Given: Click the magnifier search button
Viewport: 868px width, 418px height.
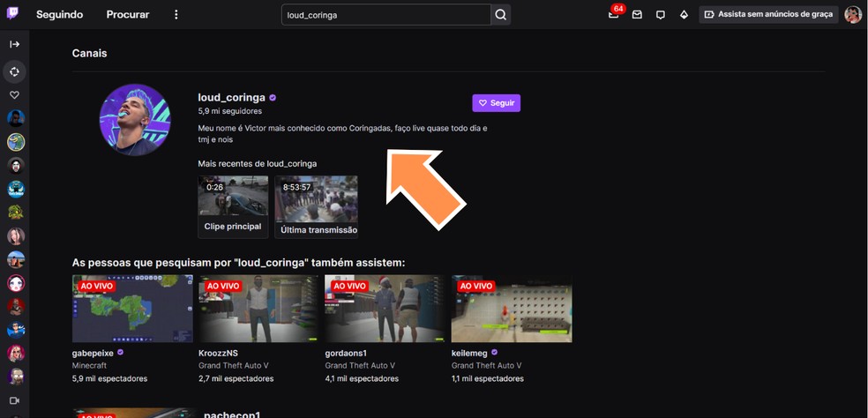Looking at the screenshot, I should [x=500, y=15].
